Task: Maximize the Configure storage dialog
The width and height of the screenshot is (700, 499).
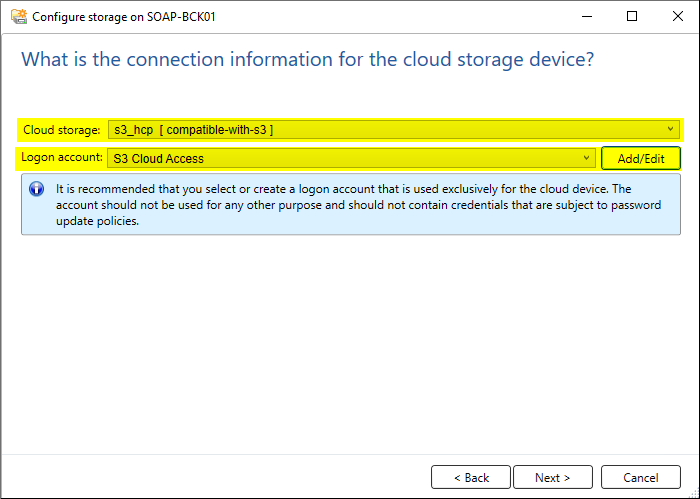Action: 632,17
